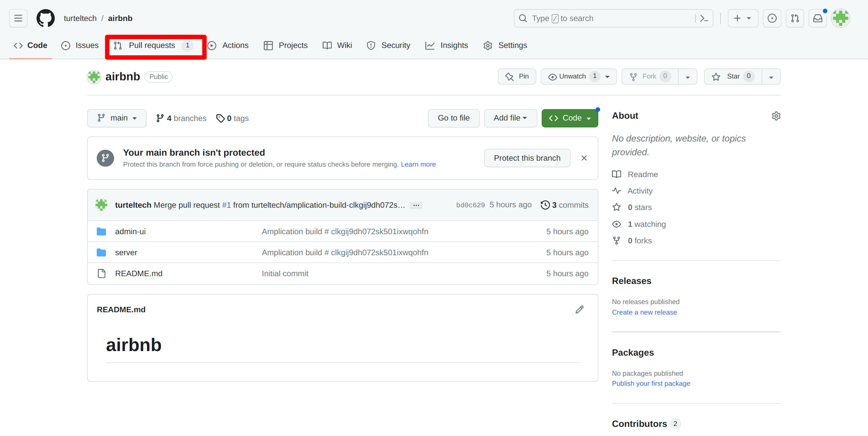Click Go to file button
Viewport: 868px width, 436px height.
453,118
